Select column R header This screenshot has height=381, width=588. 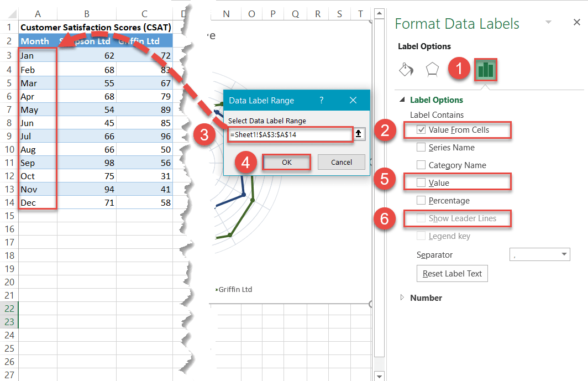(318, 14)
